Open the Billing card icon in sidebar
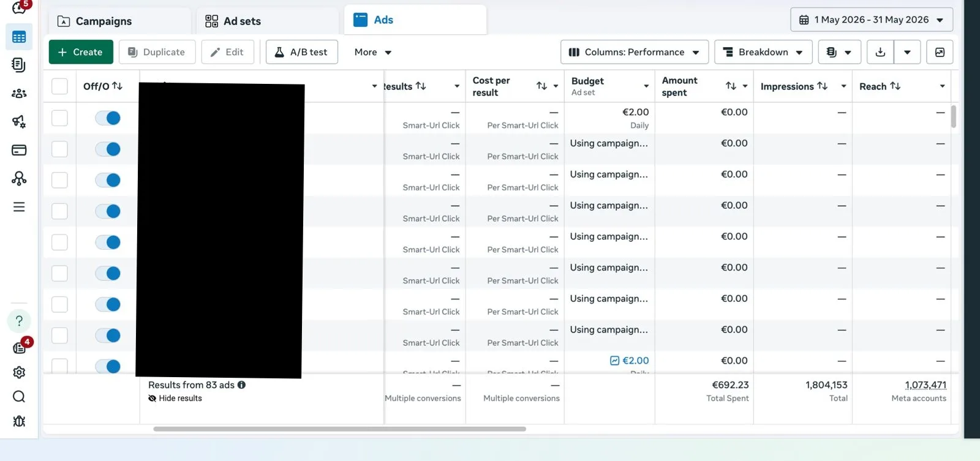This screenshot has height=461, width=980. (19, 150)
